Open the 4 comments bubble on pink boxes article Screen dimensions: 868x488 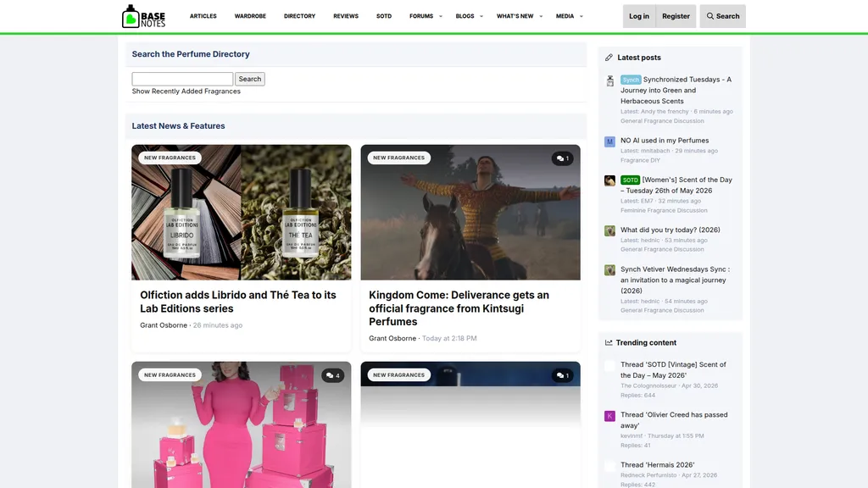(x=332, y=375)
